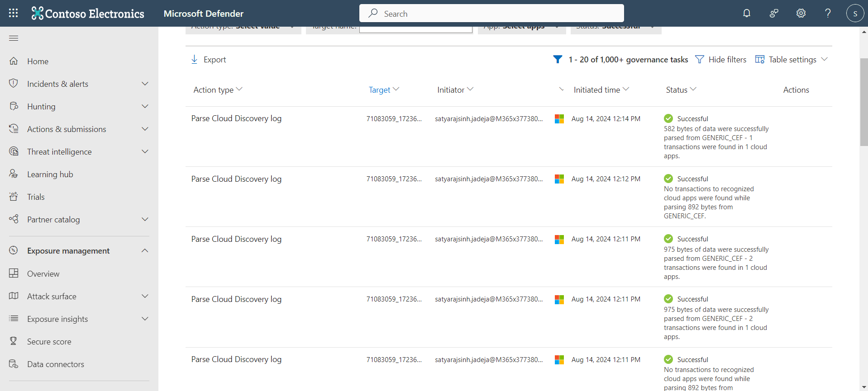The width and height of the screenshot is (868, 391).
Task: Expand Threat intelligence chevron
Action: click(145, 151)
